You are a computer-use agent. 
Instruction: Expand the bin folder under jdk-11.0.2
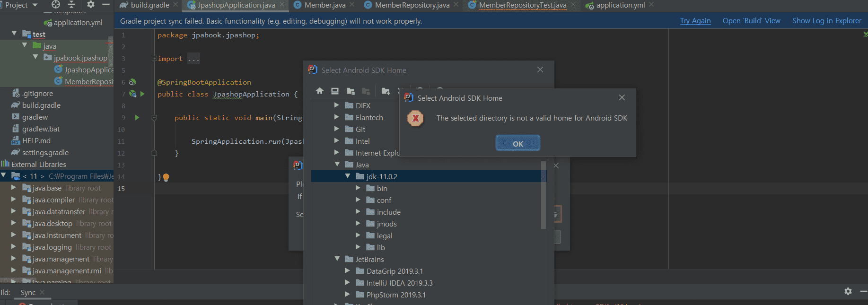(x=358, y=188)
